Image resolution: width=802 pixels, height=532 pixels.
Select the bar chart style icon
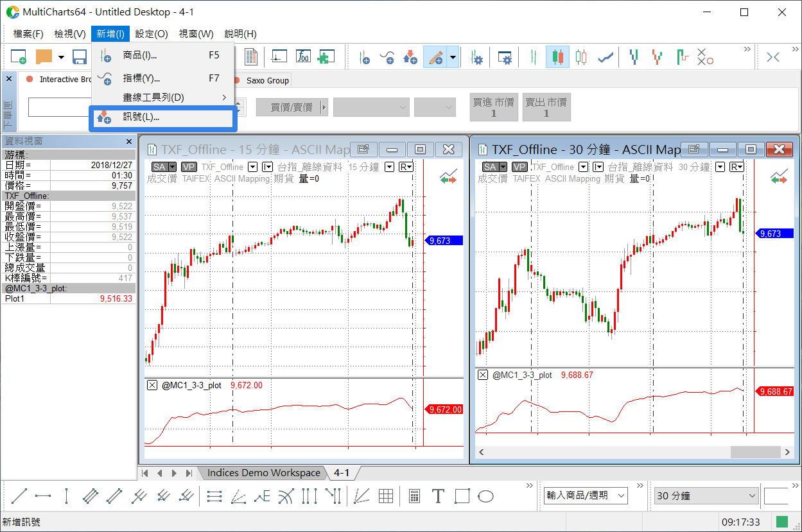(x=533, y=57)
